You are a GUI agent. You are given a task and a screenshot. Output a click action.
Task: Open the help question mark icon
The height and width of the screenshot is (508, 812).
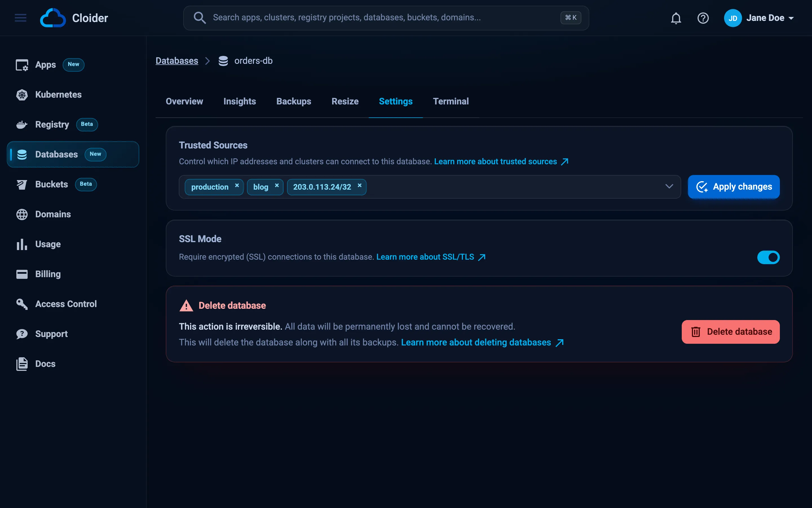pos(703,18)
